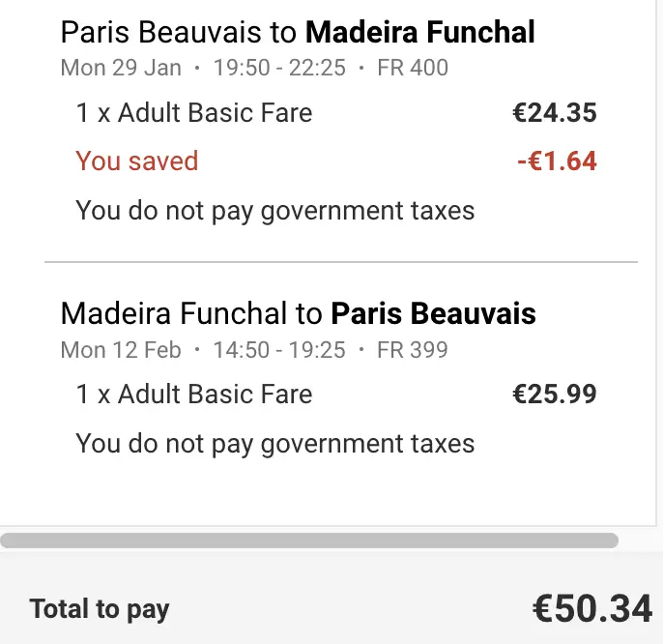
Task: Click the Paris Beauvais to Madeira Funchal heading
Action: [298, 33]
